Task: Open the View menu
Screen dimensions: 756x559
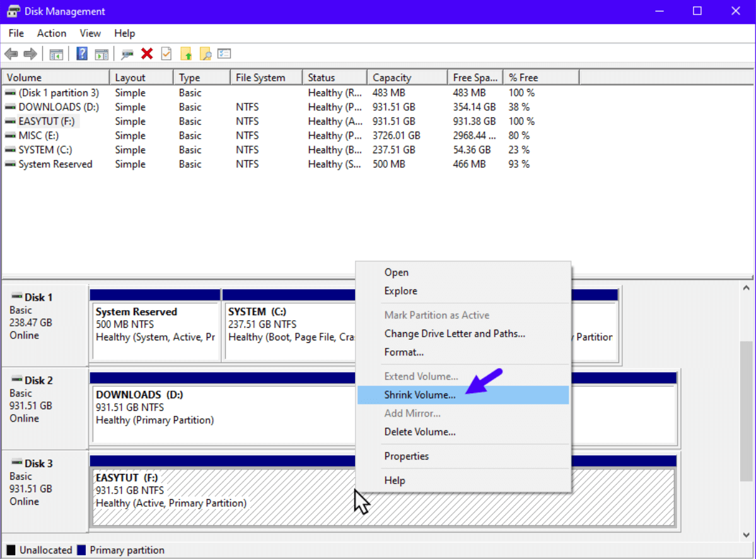Action: pos(90,33)
